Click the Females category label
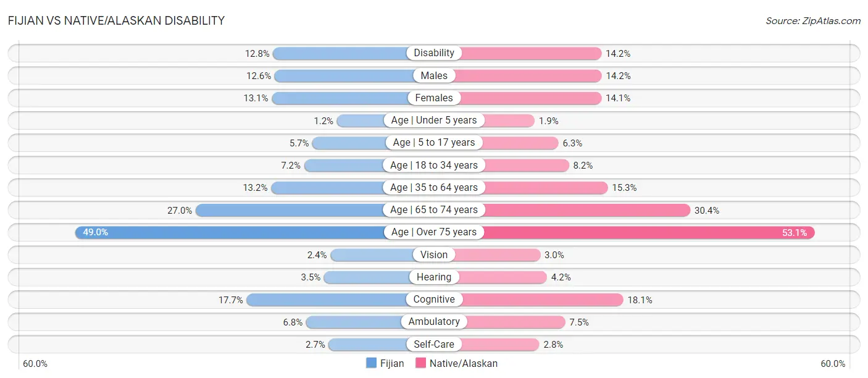The image size is (868, 378). [x=434, y=98]
